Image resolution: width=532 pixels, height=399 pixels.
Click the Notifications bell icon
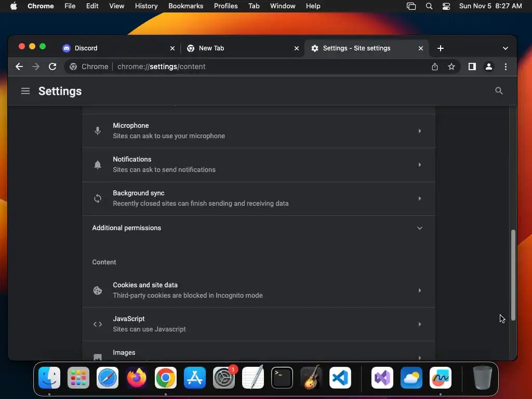[97, 165]
